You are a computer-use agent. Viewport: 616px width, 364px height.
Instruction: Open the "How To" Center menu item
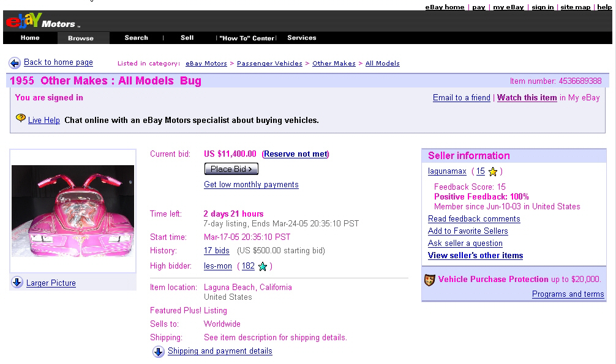[247, 38]
